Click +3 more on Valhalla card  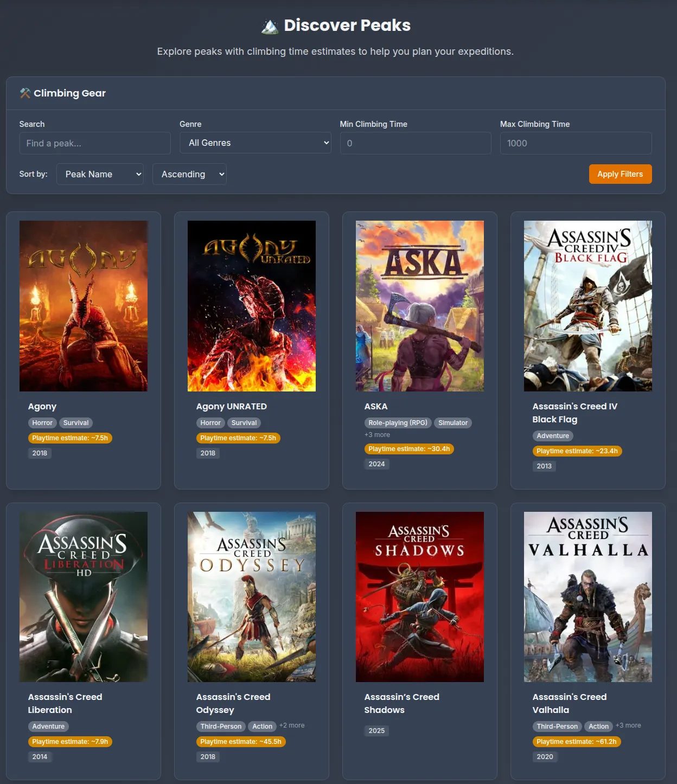[x=628, y=725]
